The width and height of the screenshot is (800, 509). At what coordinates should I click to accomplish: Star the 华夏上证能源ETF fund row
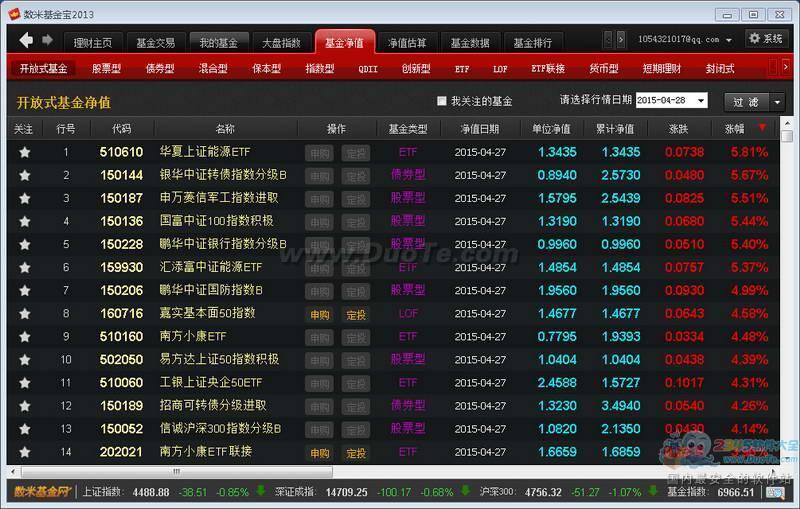pyautogui.click(x=24, y=152)
